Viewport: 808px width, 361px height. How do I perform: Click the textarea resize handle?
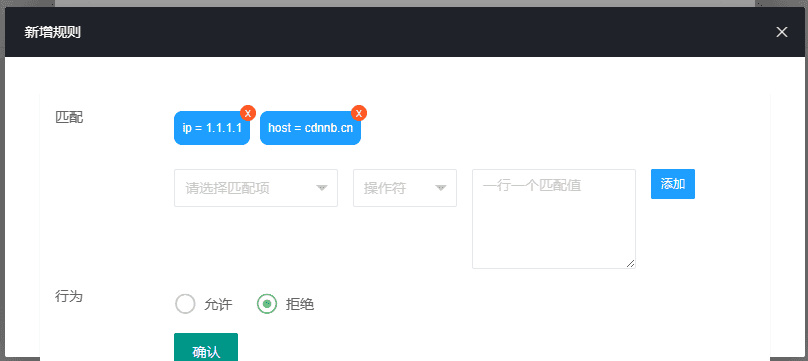click(x=630, y=263)
